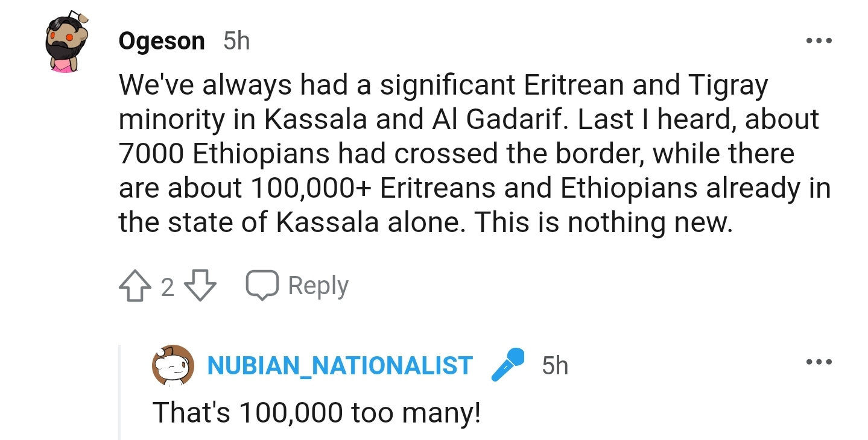Click the Reply label under Ogeson's comment
The height and width of the screenshot is (440, 868).
318,285
